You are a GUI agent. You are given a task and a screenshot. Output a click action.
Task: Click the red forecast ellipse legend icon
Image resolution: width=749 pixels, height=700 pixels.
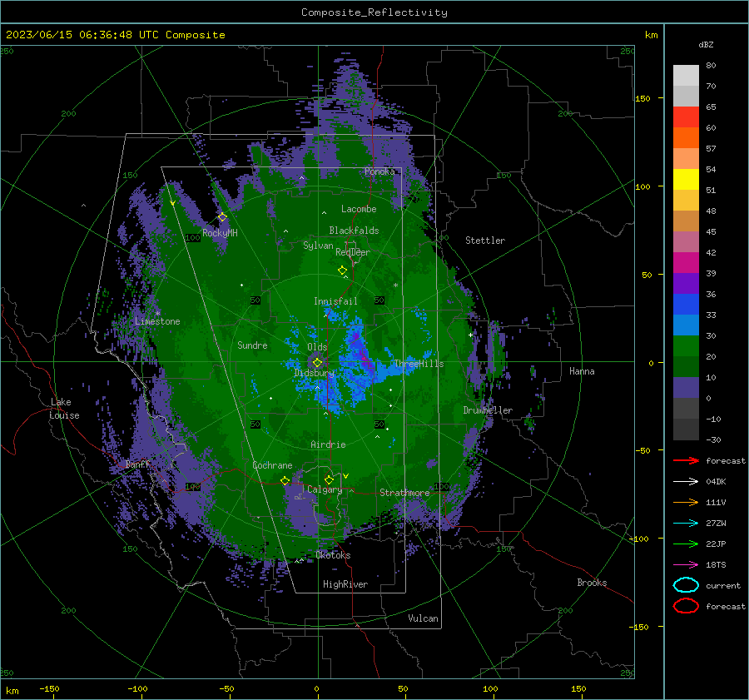tap(686, 606)
